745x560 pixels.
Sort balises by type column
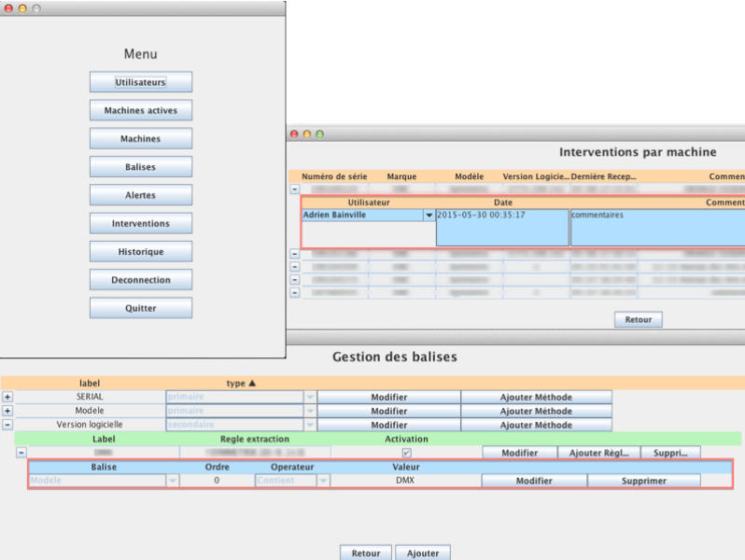pos(241,384)
